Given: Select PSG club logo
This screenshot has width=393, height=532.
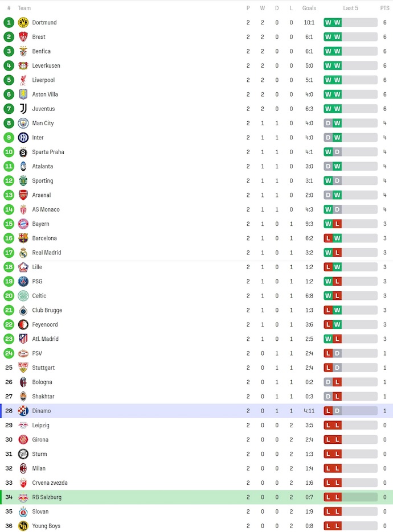Looking at the screenshot, I should pos(23,281).
